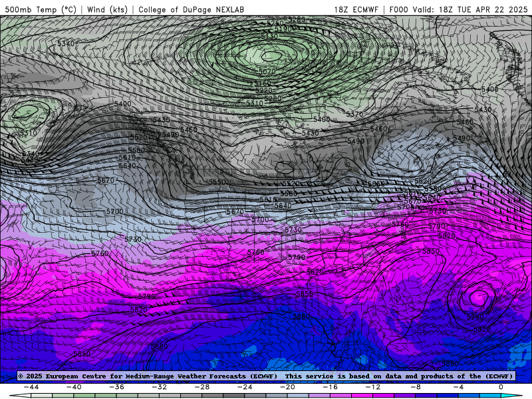Click the white arrow tip of the color bar
The height and width of the screenshot is (399, 532).
[21, 396]
